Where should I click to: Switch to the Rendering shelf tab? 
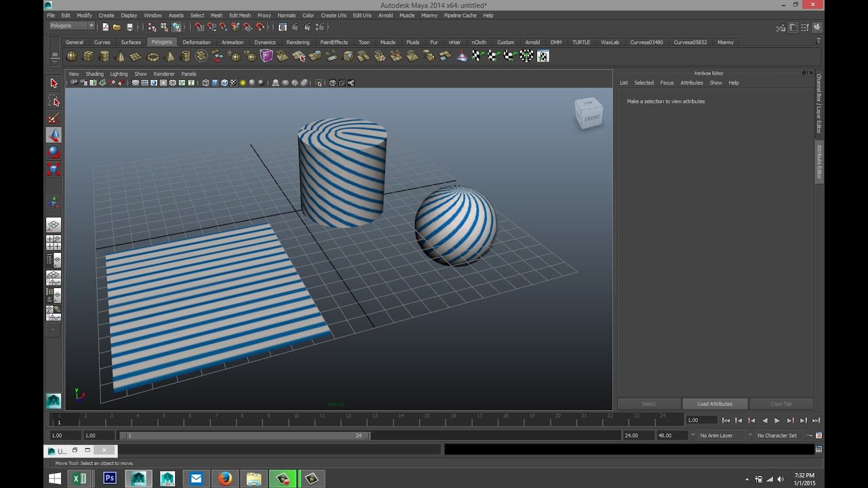point(297,42)
